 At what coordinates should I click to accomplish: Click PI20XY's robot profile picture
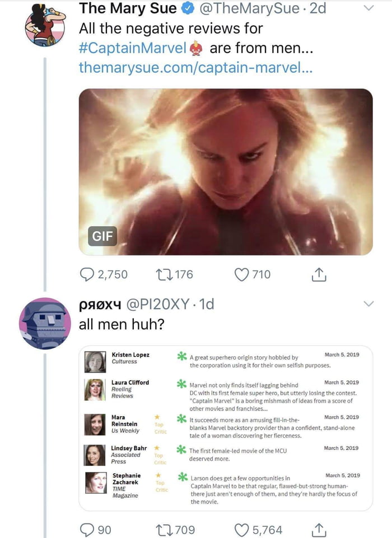44,323
